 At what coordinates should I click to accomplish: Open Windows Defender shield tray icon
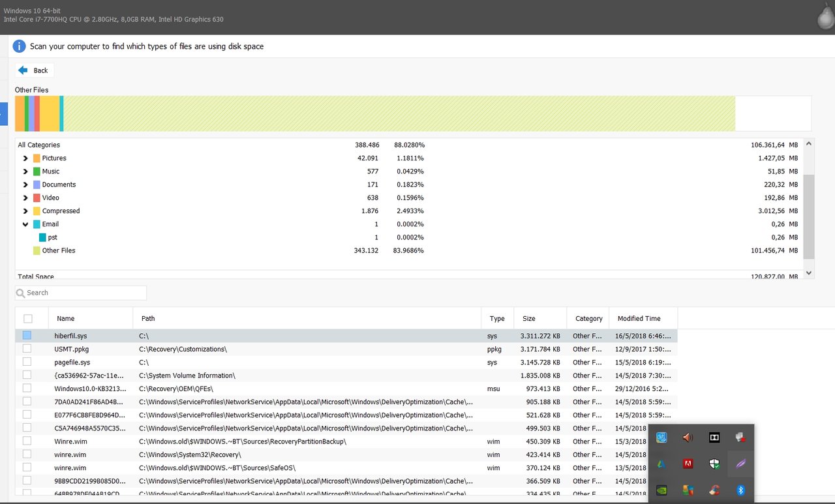point(714,464)
